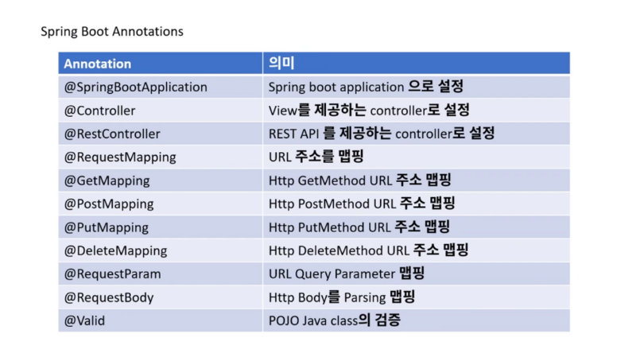The width and height of the screenshot is (644, 357).
Task: Select 'URL 주소를 맵핑' description
Action: pos(316,157)
